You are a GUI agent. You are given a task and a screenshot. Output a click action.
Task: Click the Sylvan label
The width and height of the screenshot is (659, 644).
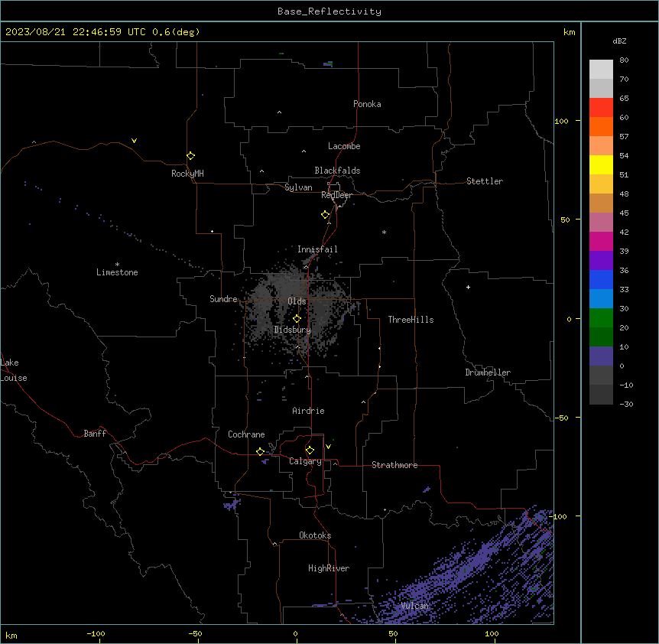point(298,187)
